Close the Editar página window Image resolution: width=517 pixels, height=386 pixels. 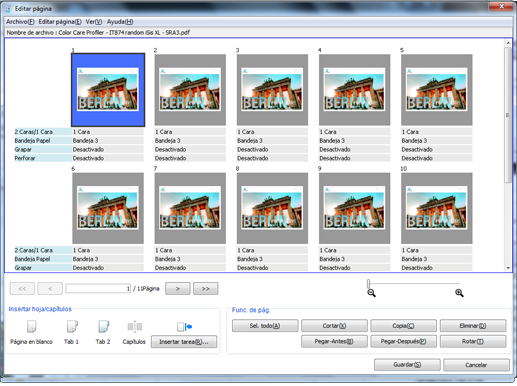tap(501, 6)
